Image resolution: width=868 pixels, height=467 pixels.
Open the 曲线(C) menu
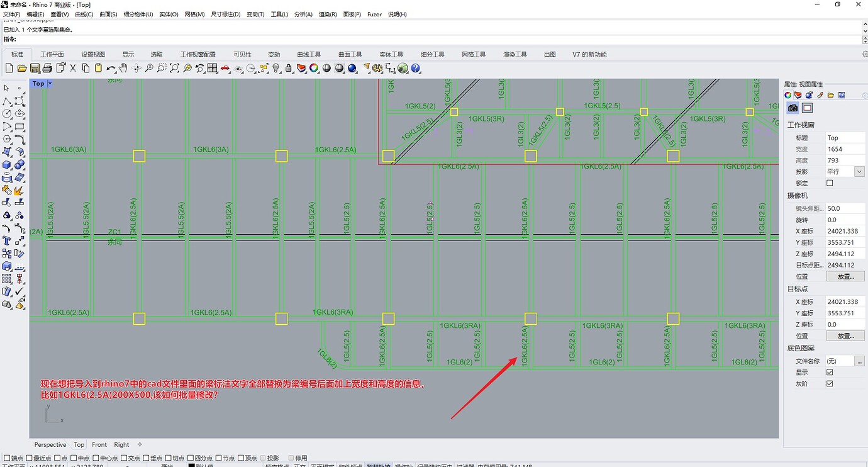pyautogui.click(x=84, y=14)
